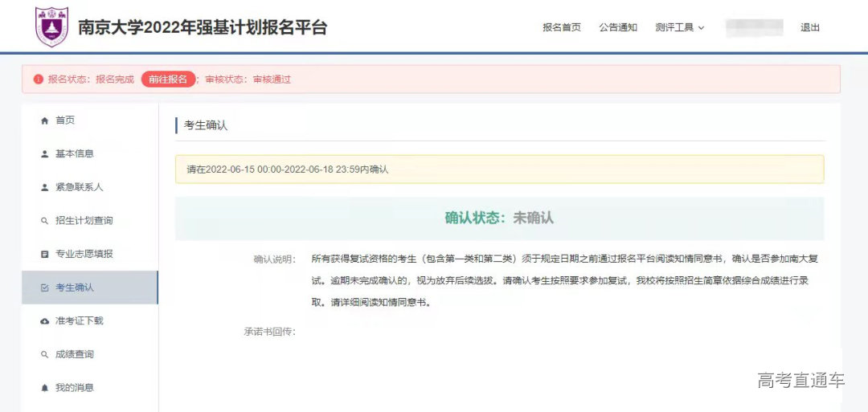868x412 pixels.
Task: Click the confirmation deadline notice text
Action: click(287, 169)
